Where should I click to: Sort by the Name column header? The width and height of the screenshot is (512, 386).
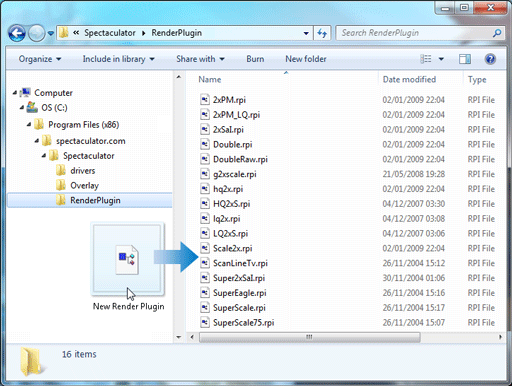click(210, 79)
